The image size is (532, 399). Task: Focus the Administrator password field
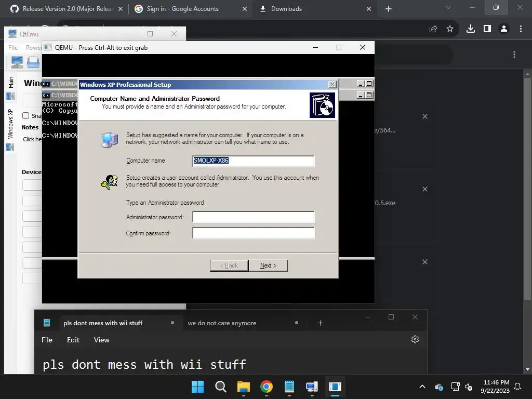pos(253,217)
